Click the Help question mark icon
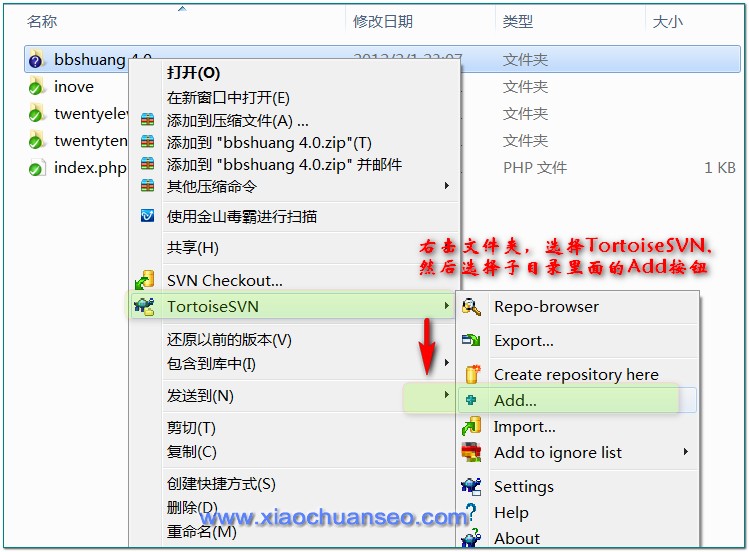Image resolution: width=749 pixels, height=552 pixels. click(x=471, y=512)
